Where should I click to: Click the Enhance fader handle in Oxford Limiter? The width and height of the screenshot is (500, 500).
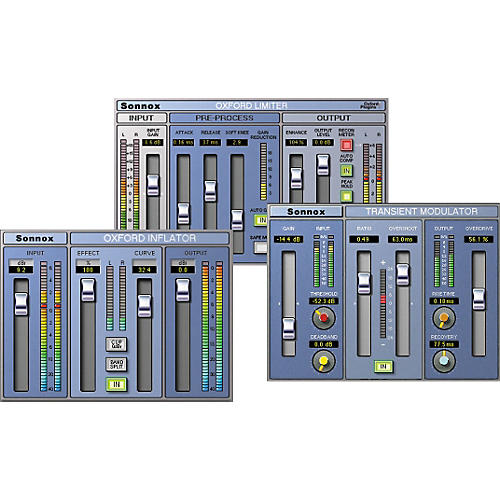click(x=296, y=178)
